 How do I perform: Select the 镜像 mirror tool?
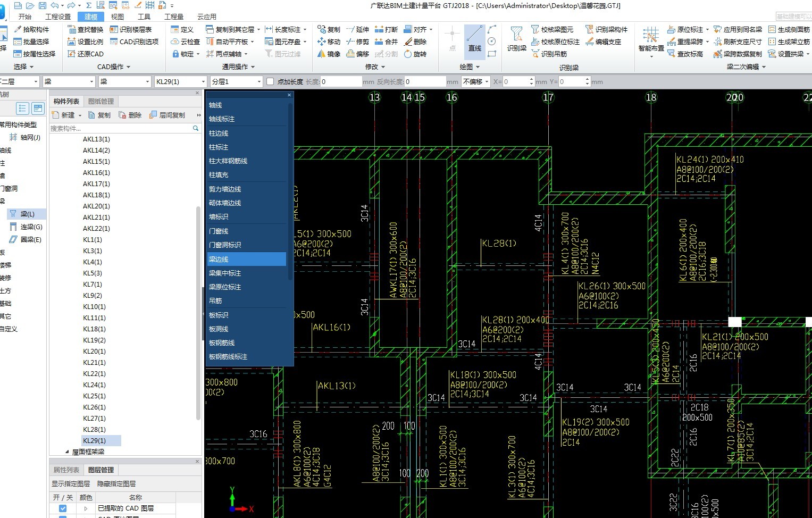(329, 54)
